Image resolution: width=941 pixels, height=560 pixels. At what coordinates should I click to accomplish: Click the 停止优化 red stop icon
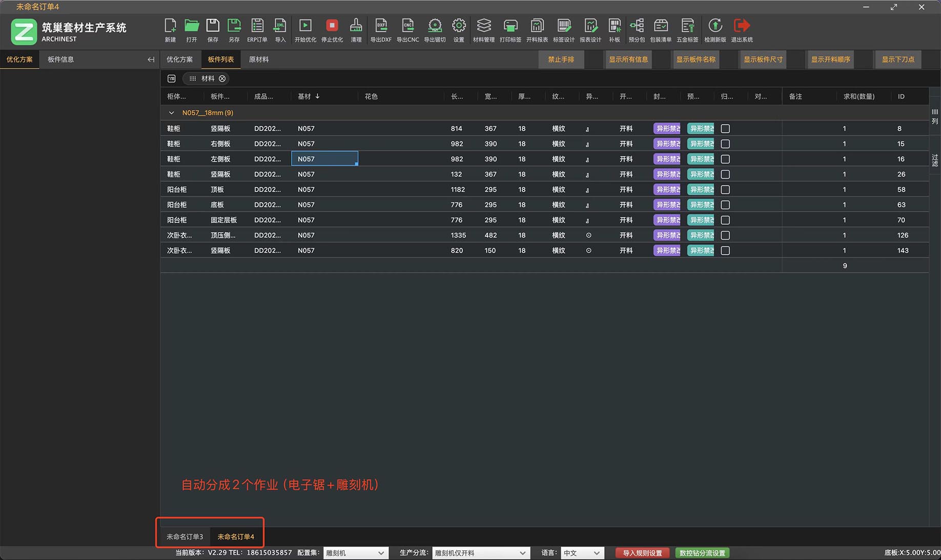coord(332,26)
